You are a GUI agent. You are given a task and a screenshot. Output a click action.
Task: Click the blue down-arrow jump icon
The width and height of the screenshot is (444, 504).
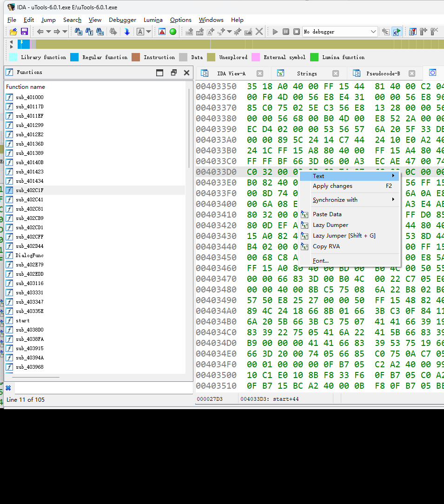click(x=126, y=32)
